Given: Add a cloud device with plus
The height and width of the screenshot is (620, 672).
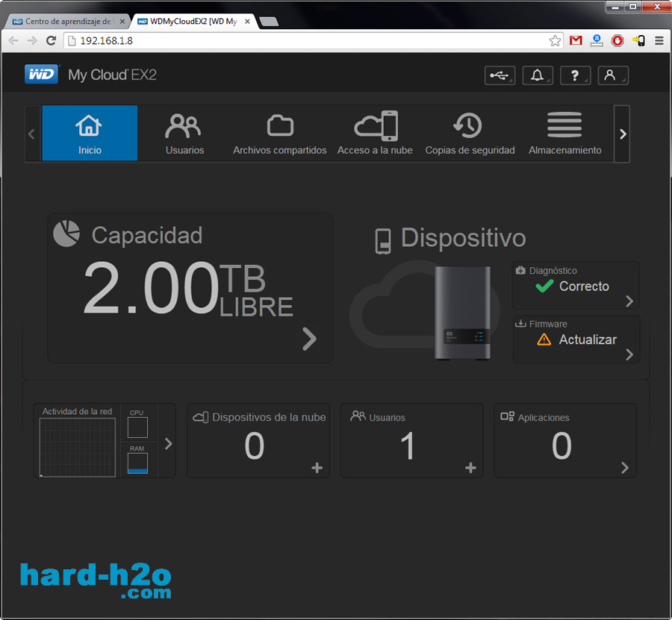Looking at the screenshot, I should (317, 468).
